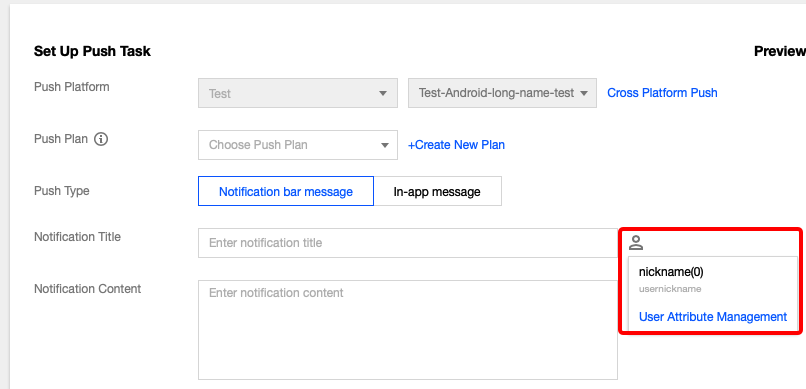This screenshot has width=806, height=389.
Task: Click the +Create New Plan link
Action: coord(456,145)
